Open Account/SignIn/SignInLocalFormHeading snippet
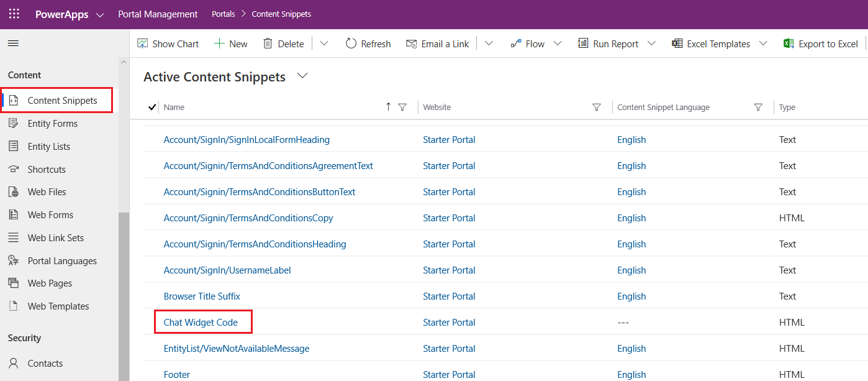Image resolution: width=868 pixels, height=381 pixels. pyautogui.click(x=246, y=140)
